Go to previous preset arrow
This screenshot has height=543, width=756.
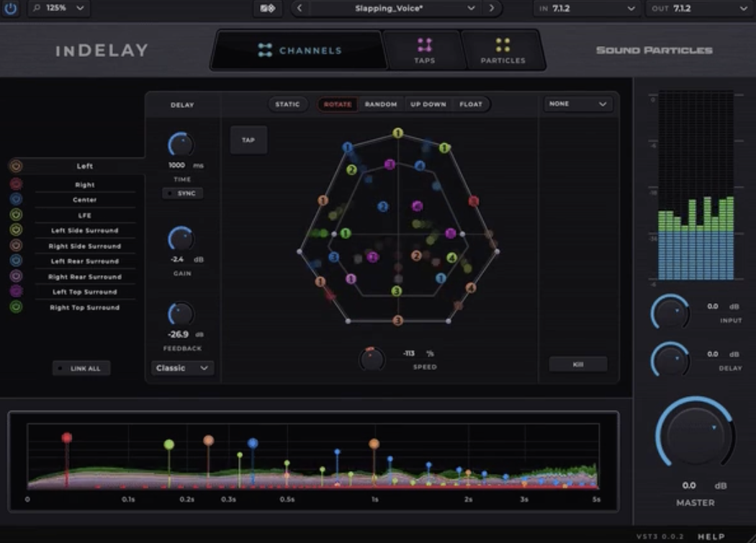point(300,8)
